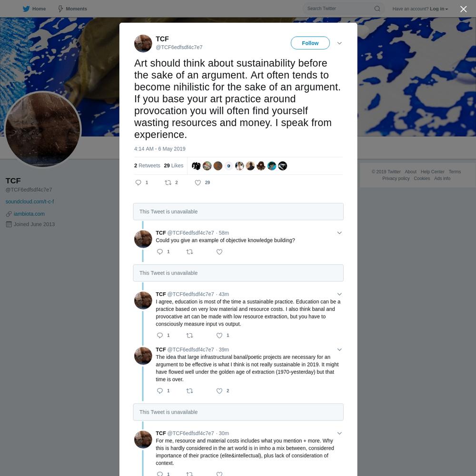476x476 pixels.
Task: Click the Twitter bird Home icon
Action: (x=26, y=9)
